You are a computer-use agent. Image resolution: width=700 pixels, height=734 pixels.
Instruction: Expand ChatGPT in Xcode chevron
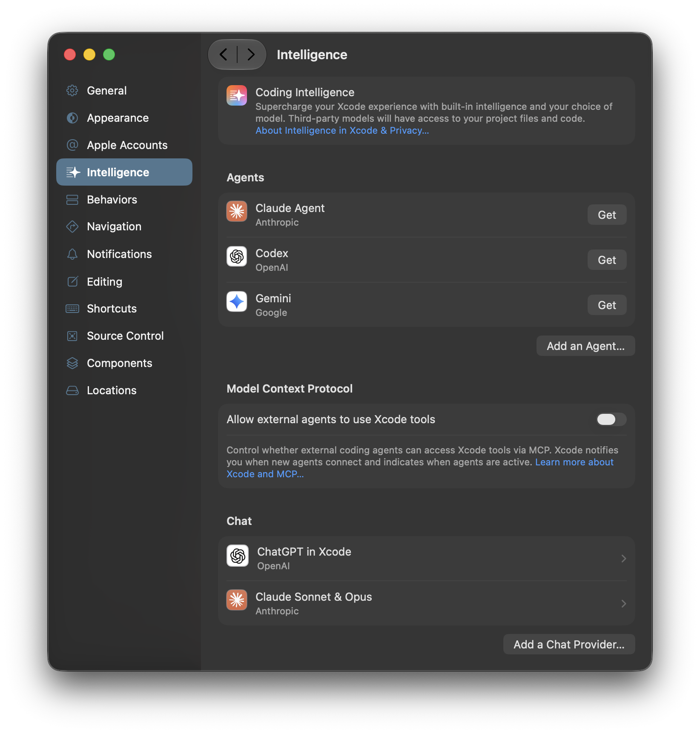coord(624,559)
